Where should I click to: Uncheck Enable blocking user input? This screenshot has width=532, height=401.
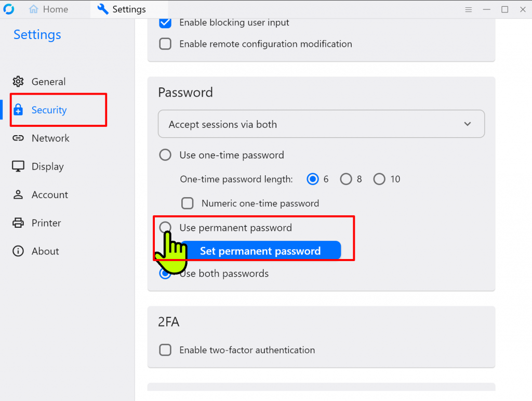[165, 23]
